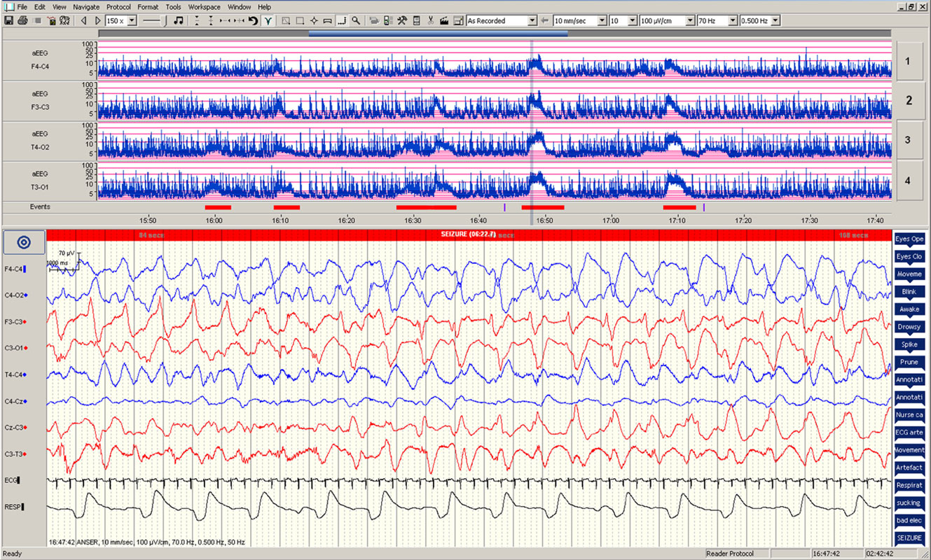Image resolution: width=931 pixels, height=560 pixels.
Task: Click the vertical expand arrows icon
Action: tap(210, 21)
